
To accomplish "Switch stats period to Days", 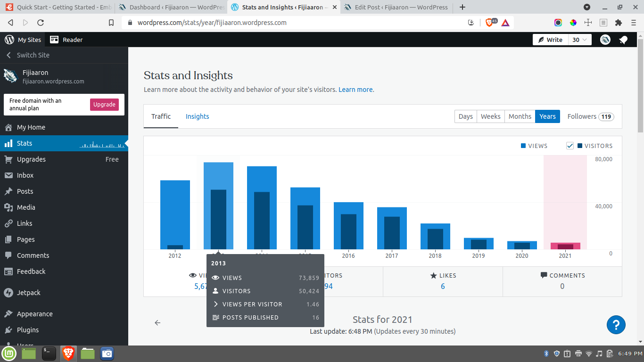I will (x=465, y=116).
